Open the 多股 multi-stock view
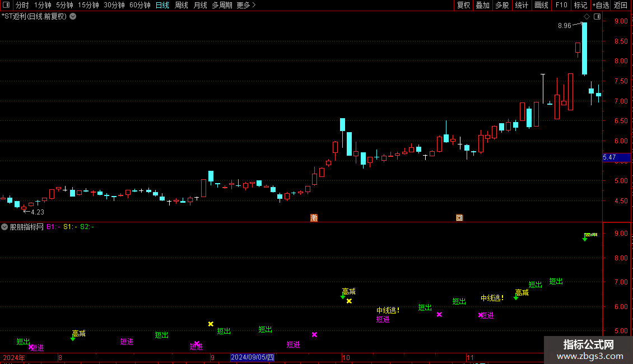 pos(502,5)
